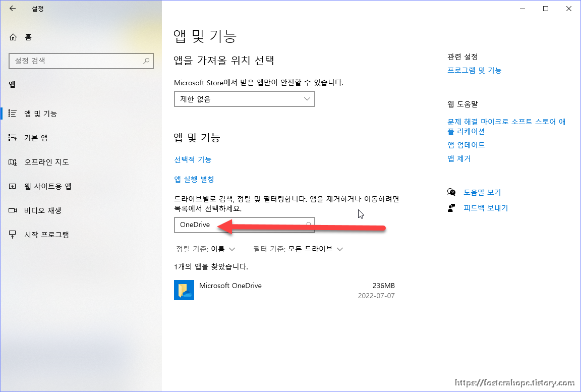The height and width of the screenshot is (392, 581).
Task: Click the 피드백 보내기 person icon
Action: pyautogui.click(x=451, y=208)
